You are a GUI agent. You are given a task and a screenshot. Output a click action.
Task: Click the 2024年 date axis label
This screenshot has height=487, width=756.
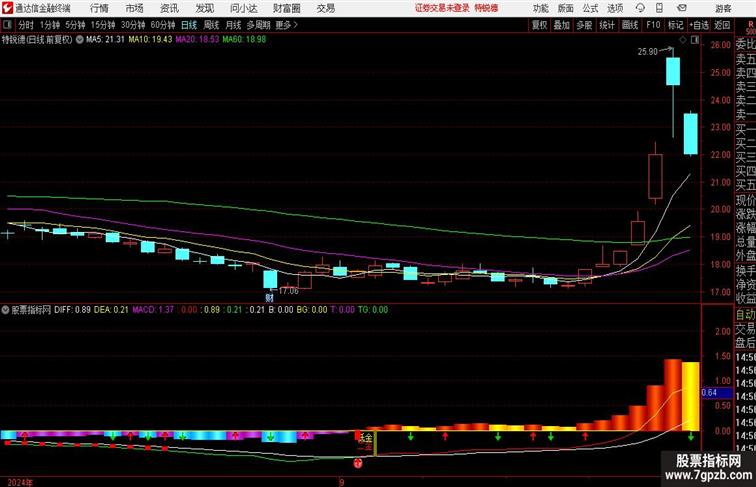point(20,482)
